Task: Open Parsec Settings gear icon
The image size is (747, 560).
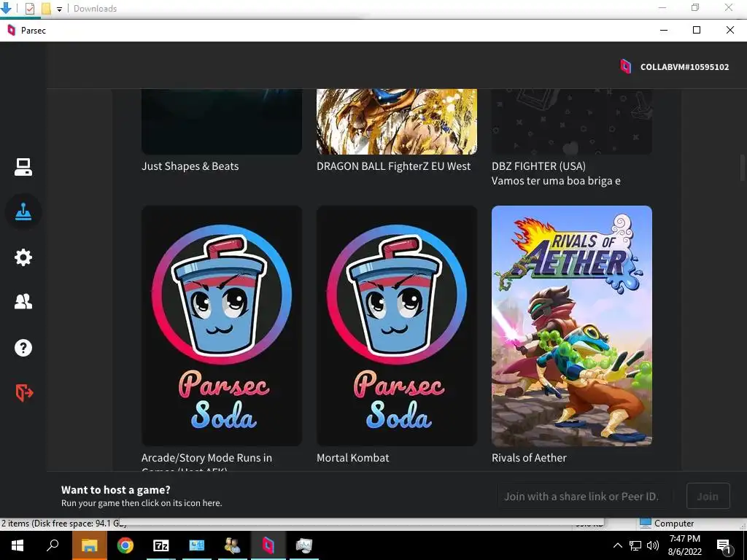Action: pyautogui.click(x=23, y=257)
